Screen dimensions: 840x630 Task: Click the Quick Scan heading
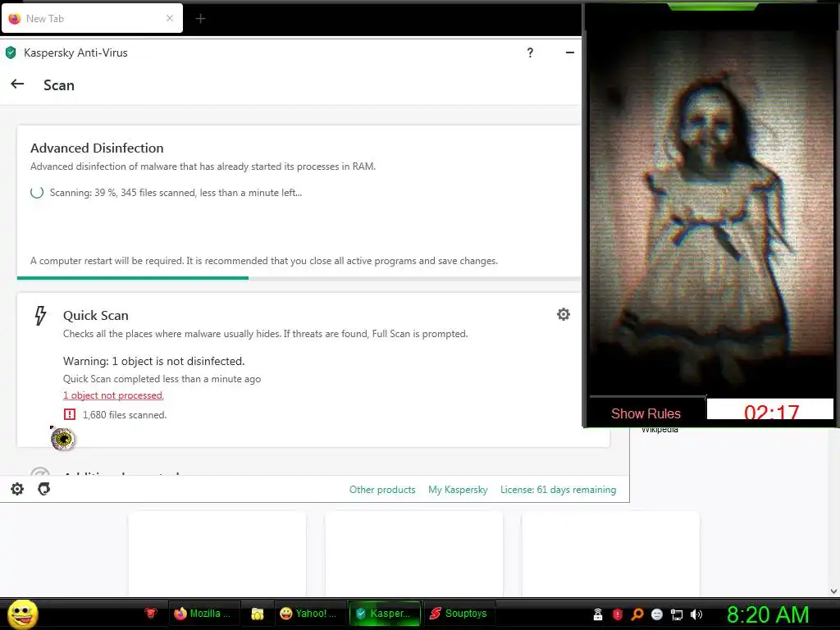[x=96, y=316]
